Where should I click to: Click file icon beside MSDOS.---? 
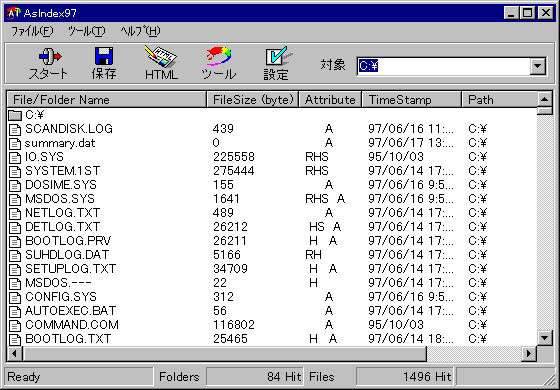[15, 283]
